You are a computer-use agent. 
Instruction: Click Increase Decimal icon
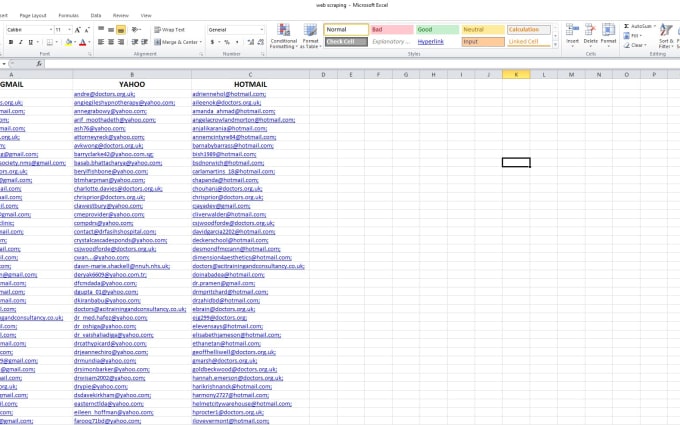click(x=251, y=42)
